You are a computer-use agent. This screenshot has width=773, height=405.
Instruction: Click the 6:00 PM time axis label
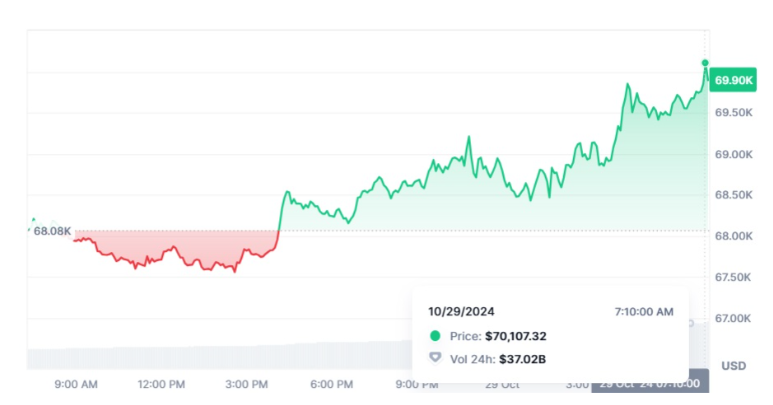[x=331, y=384]
